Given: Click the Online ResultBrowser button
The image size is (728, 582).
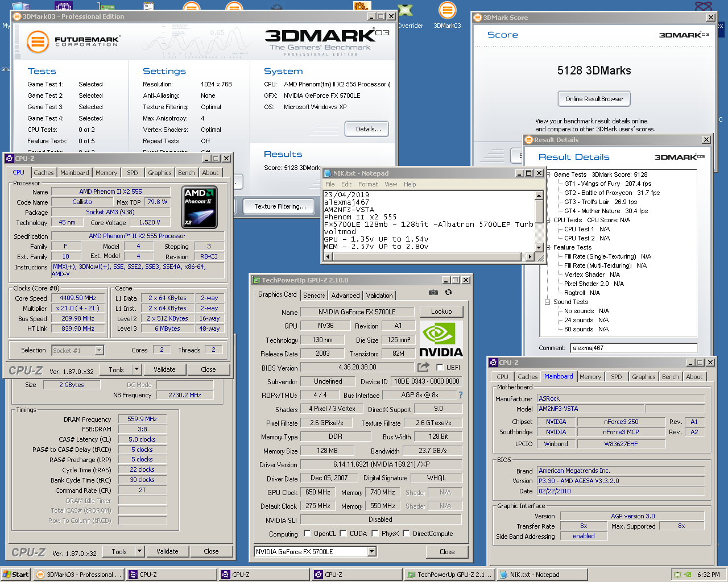Looking at the screenshot, I should click(x=594, y=99).
